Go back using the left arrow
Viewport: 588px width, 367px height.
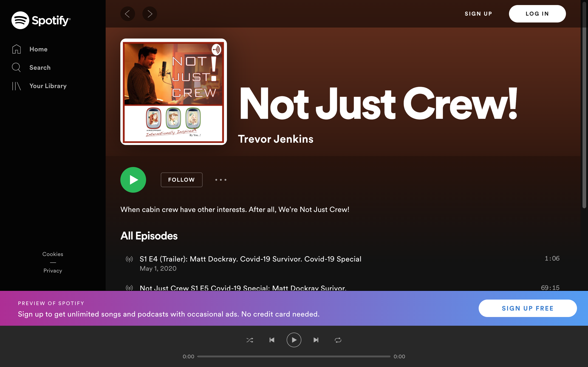click(127, 14)
